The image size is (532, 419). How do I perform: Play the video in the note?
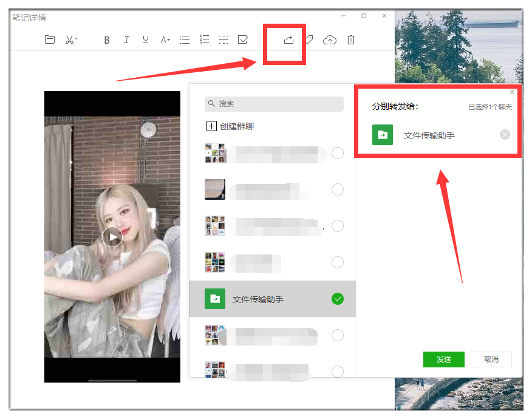tap(112, 237)
